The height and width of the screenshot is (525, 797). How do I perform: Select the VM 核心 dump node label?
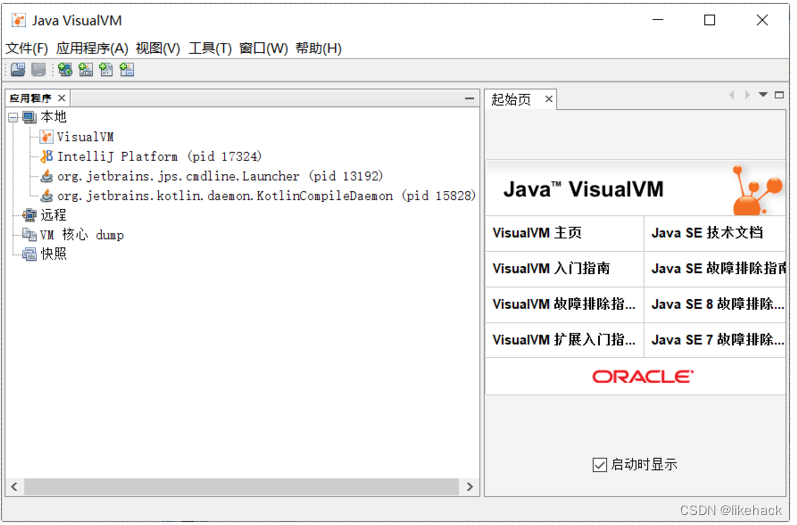[82, 235]
